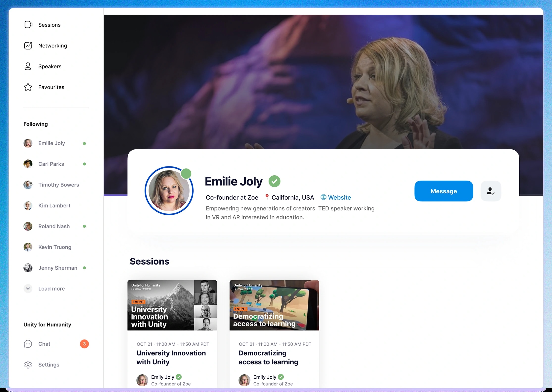Viewport: 552px width, 392px height.
Task: Click the Emilie Joly profile name heading
Action: click(233, 181)
